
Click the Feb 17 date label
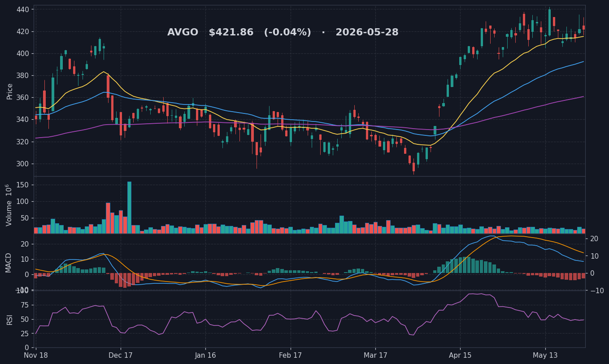click(290, 355)
